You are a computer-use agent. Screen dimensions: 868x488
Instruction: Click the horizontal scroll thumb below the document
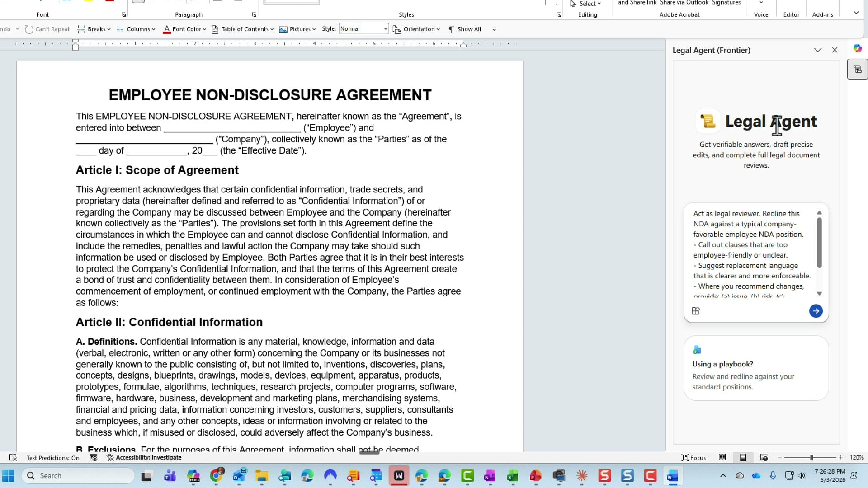(369, 453)
